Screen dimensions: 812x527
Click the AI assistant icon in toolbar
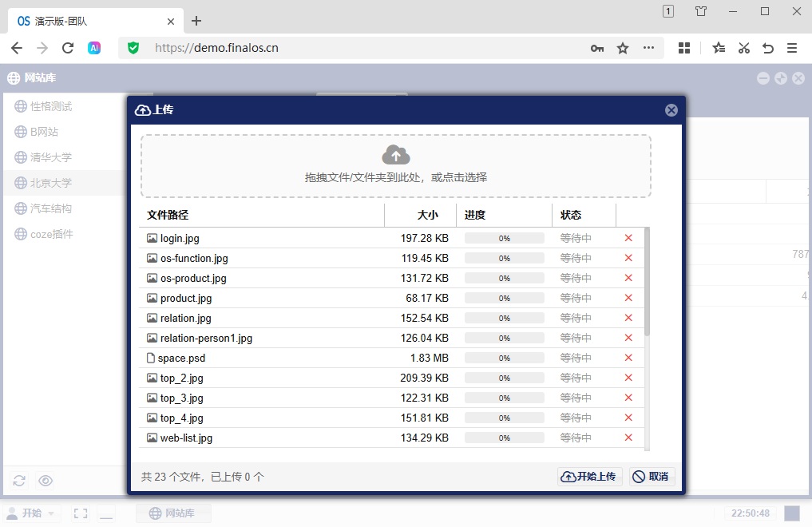tap(93, 48)
